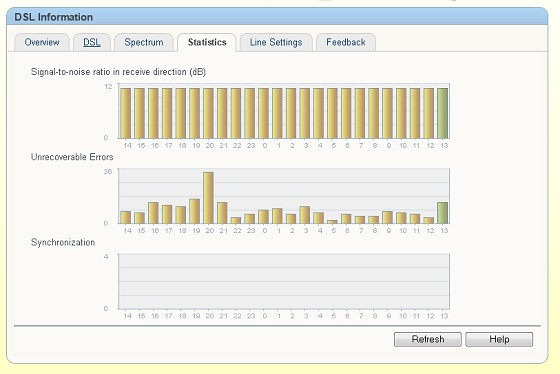Go to the Feedback tab

346,43
